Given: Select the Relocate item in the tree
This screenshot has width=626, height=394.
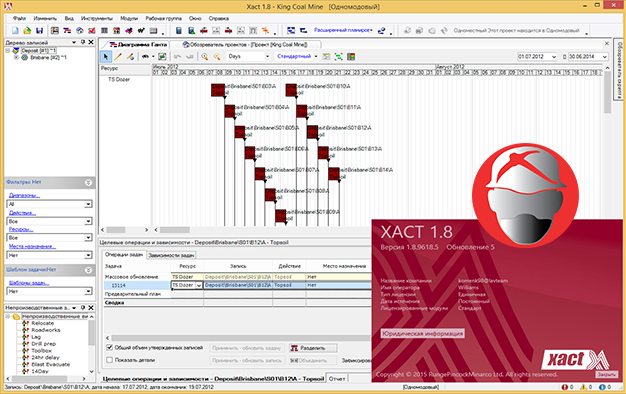Looking at the screenshot, I should [42, 323].
